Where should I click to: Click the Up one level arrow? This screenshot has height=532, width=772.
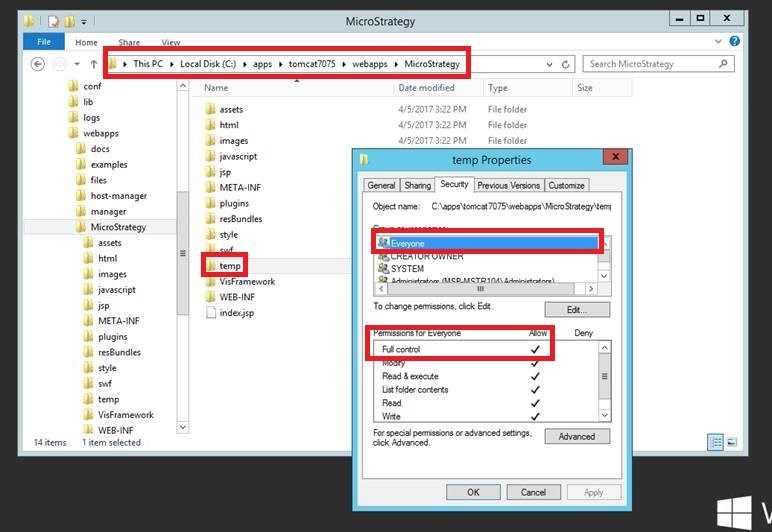pos(94,64)
